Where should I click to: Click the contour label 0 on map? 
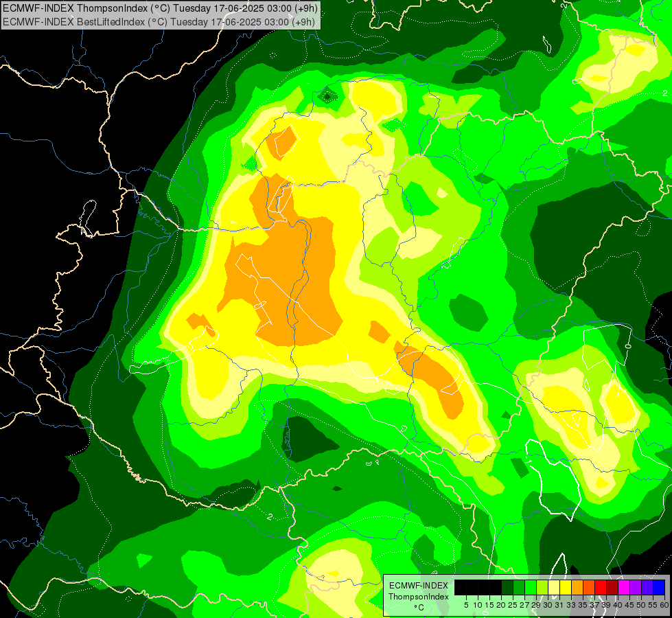coord(628,345)
